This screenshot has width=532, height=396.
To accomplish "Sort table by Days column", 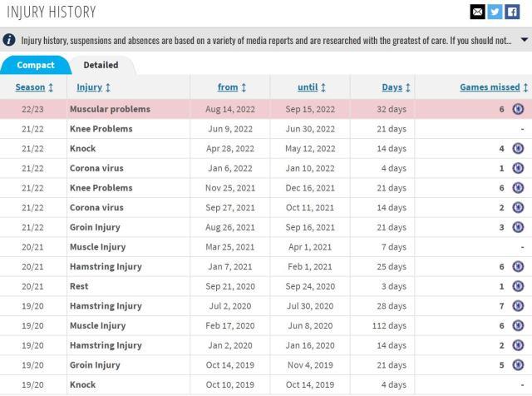I will pyautogui.click(x=397, y=87).
